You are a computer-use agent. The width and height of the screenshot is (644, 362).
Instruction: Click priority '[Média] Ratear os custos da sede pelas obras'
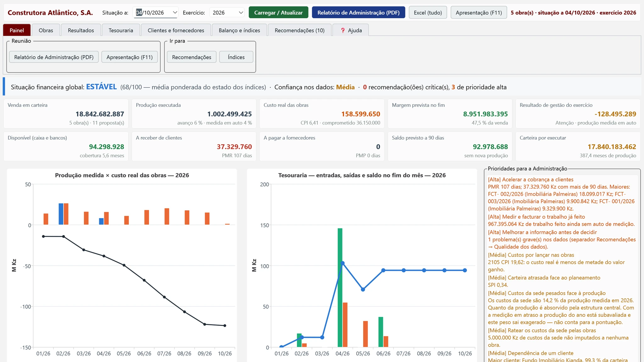[x=542, y=330]
